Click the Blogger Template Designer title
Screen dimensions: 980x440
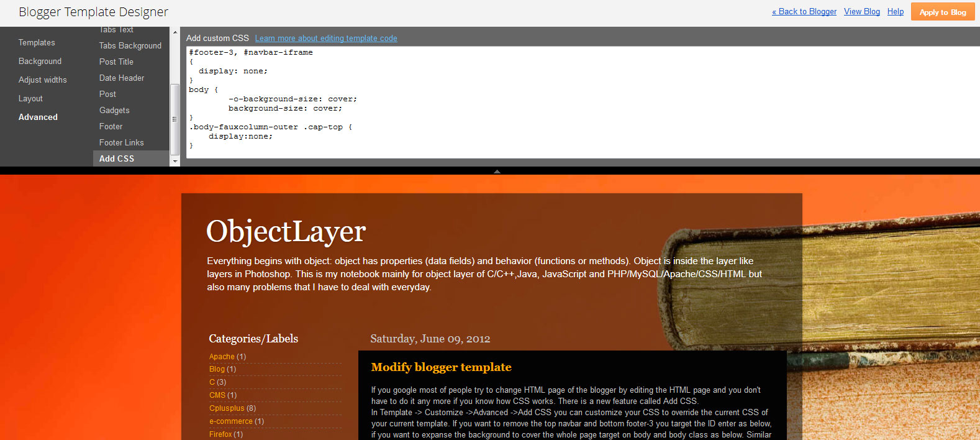(93, 12)
